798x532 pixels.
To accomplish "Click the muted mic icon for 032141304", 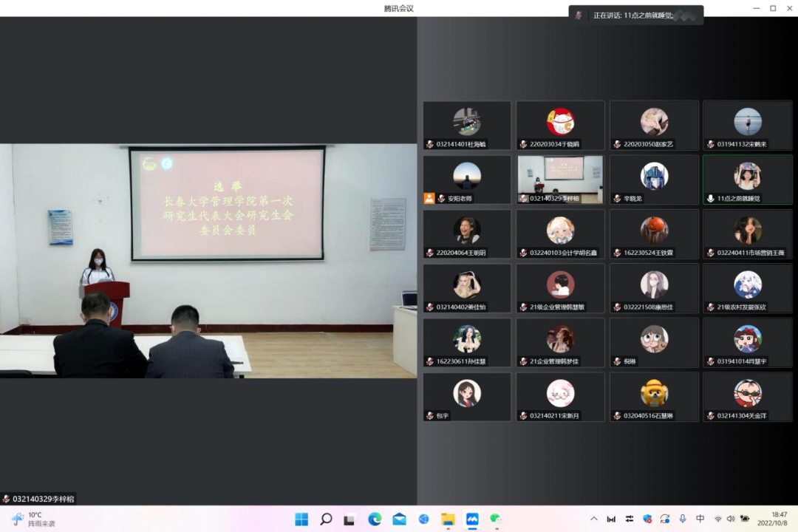I will point(711,416).
